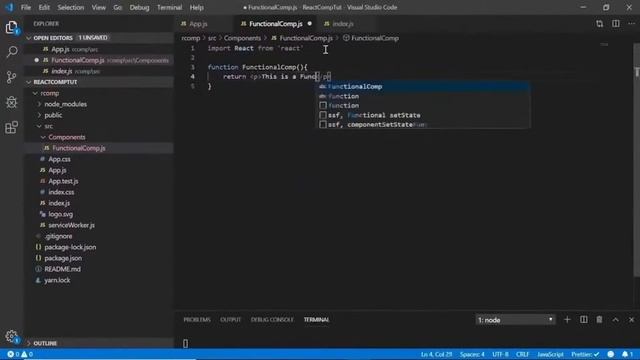Switch to the Output panel tab

231,320
